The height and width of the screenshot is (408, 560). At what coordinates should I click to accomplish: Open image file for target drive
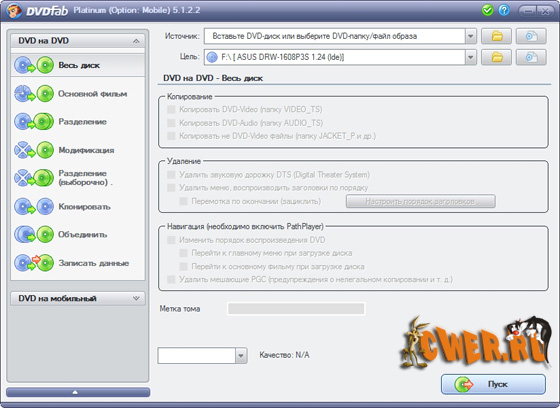tap(531, 57)
